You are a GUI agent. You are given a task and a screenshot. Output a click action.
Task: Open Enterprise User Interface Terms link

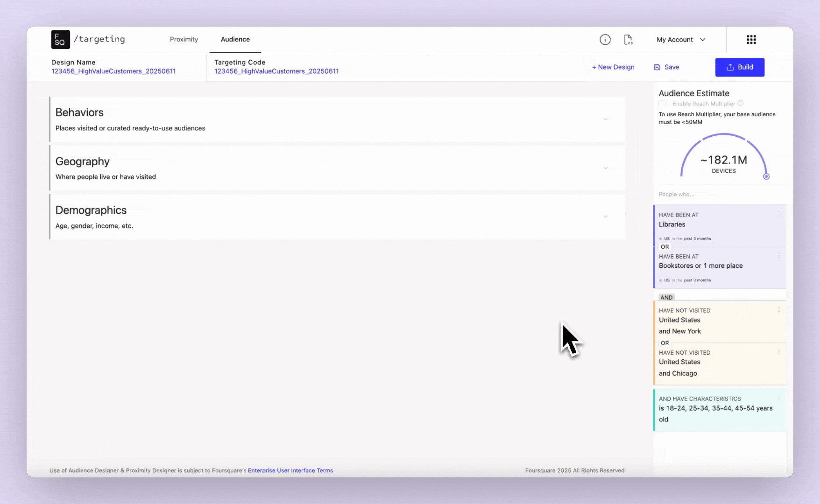(290, 470)
